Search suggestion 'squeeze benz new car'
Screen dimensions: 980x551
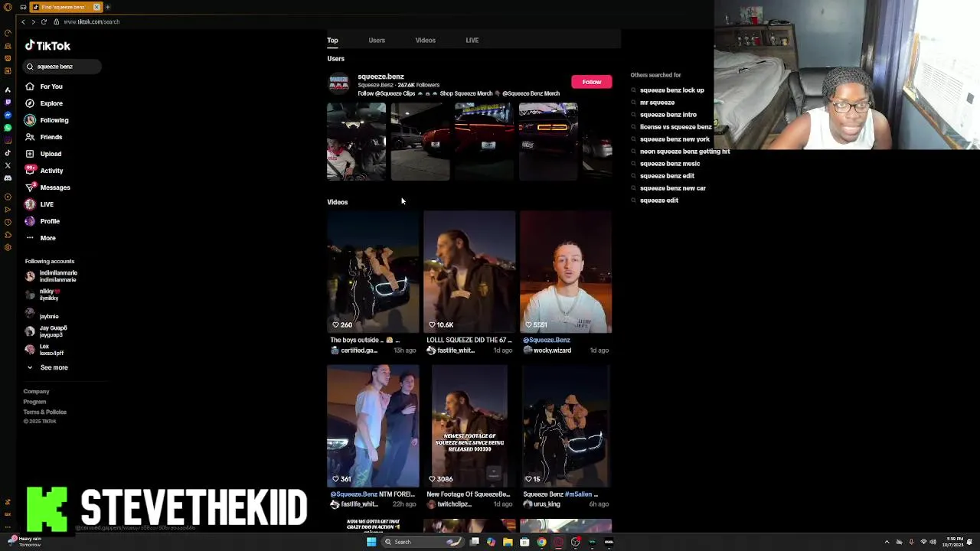[672, 188]
